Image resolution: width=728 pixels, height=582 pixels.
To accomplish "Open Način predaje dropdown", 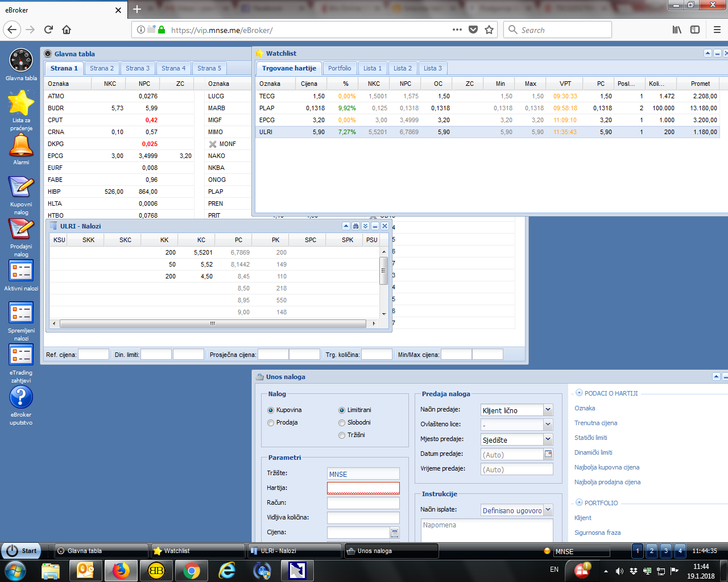I will pos(548,410).
